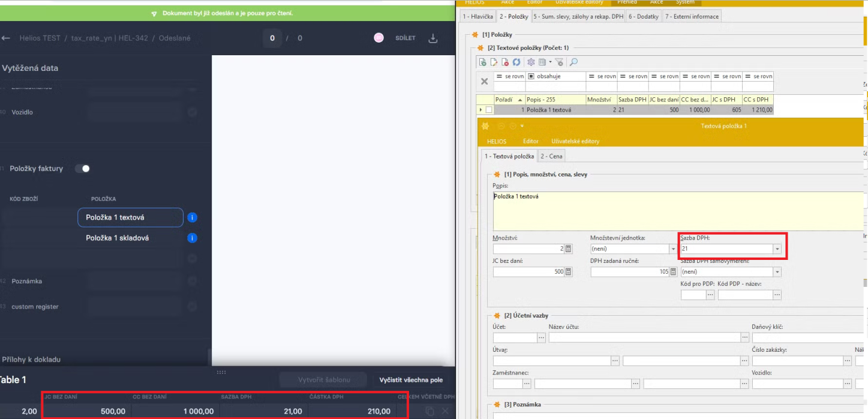
Task: Clear the filter row with X icon
Action: point(485,82)
